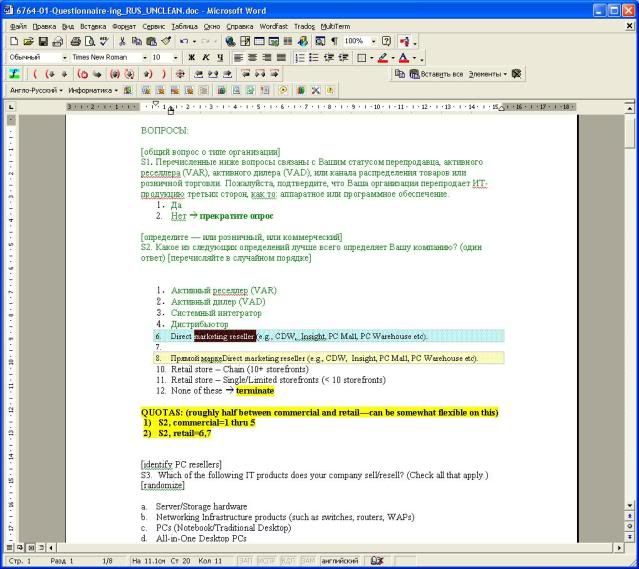Justify the paragraph text
Image resolution: width=639 pixels, height=569 pixels.
pos(281,58)
